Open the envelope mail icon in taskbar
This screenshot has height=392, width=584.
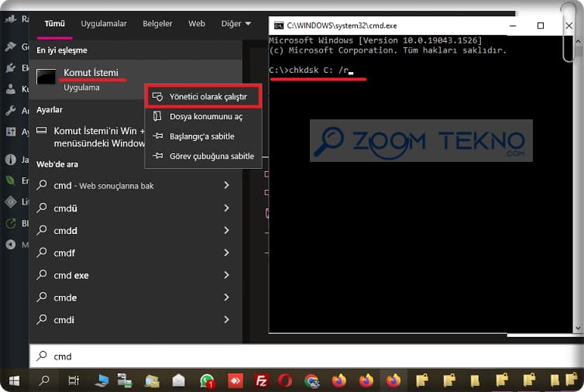click(179, 380)
